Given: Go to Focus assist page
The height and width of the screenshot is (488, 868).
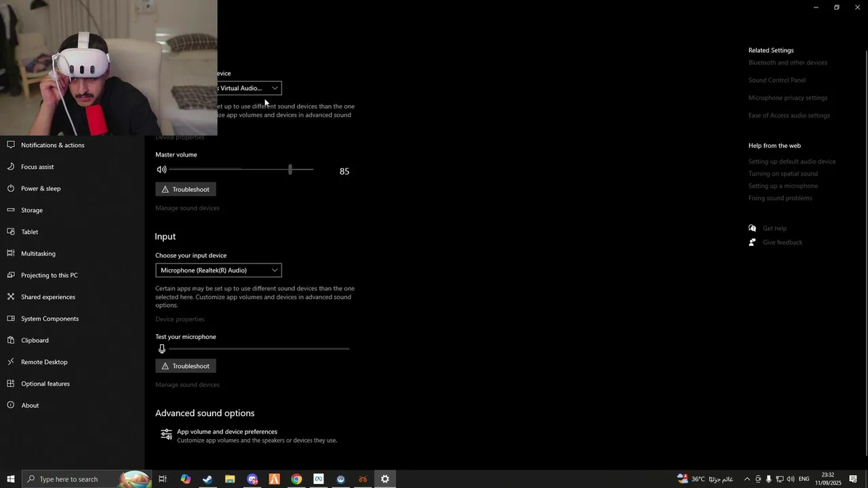Looking at the screenshot, I should pyautogui.click(x=37, y=167).
